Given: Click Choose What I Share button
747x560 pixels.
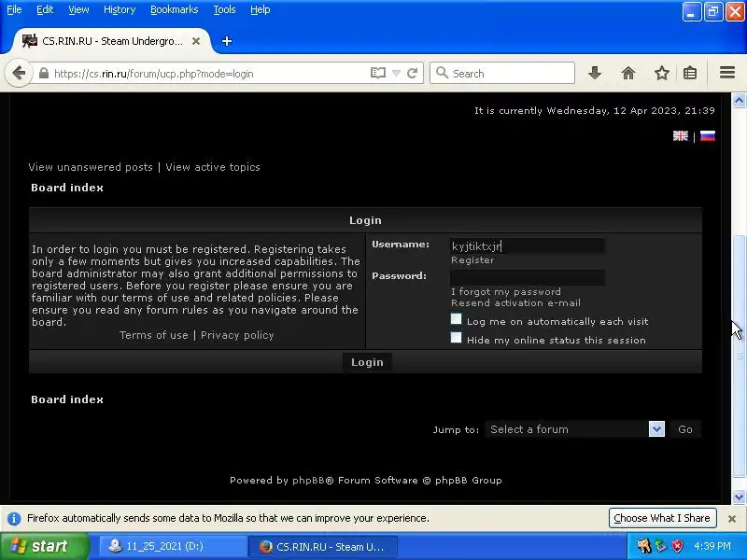Looking at the screenshot, I should click(662, 518).
